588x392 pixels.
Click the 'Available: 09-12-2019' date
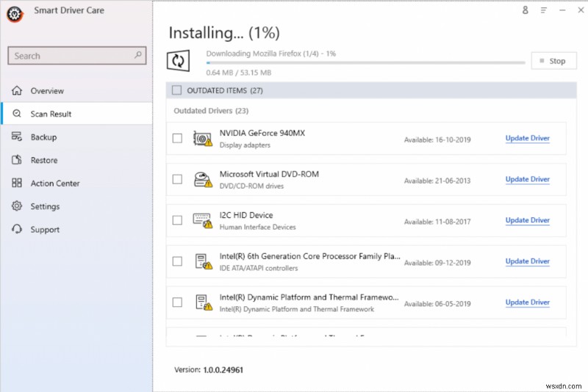click(x=437, y=263)
